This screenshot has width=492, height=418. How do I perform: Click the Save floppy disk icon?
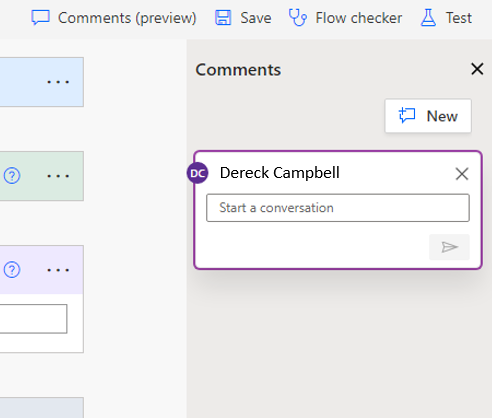(x=223, y=18)
